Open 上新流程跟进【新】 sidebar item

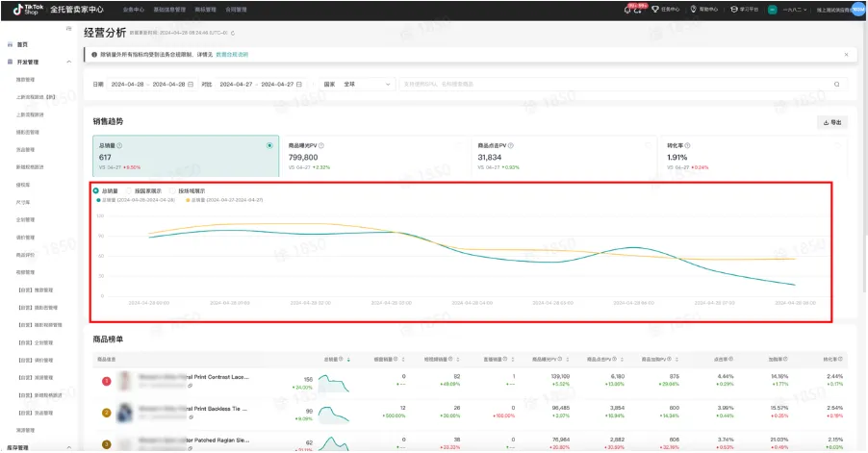click(36, 97)
